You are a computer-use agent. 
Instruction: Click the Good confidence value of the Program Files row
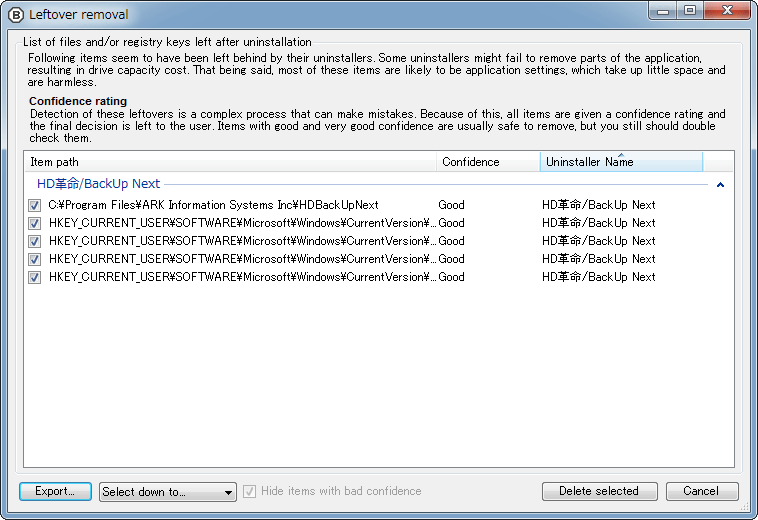click(452, 205)
